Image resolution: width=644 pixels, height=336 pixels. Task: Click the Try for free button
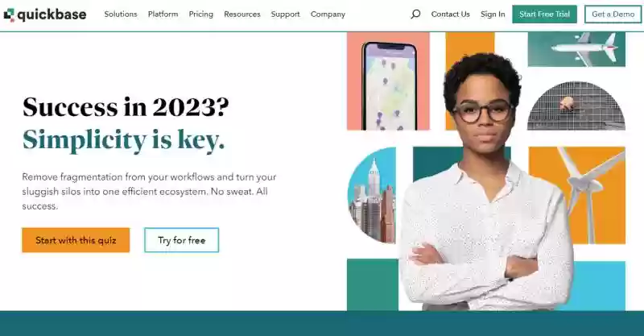pyautogui.click(x=182, y=240)
